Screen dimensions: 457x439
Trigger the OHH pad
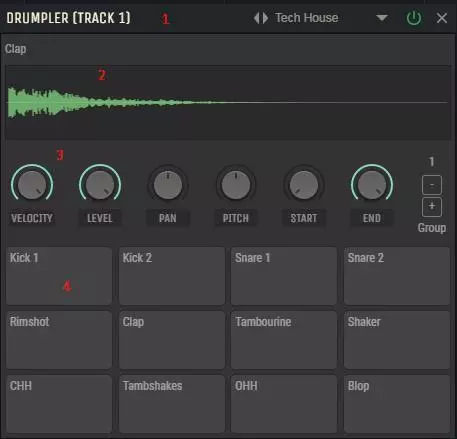pyautogui.click(x=284, y=404)
